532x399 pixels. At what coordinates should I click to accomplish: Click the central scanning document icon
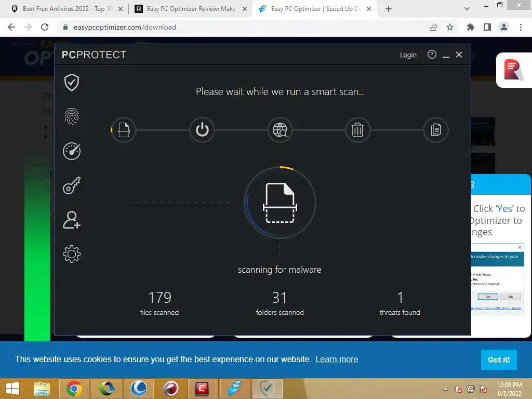[280, 203]
